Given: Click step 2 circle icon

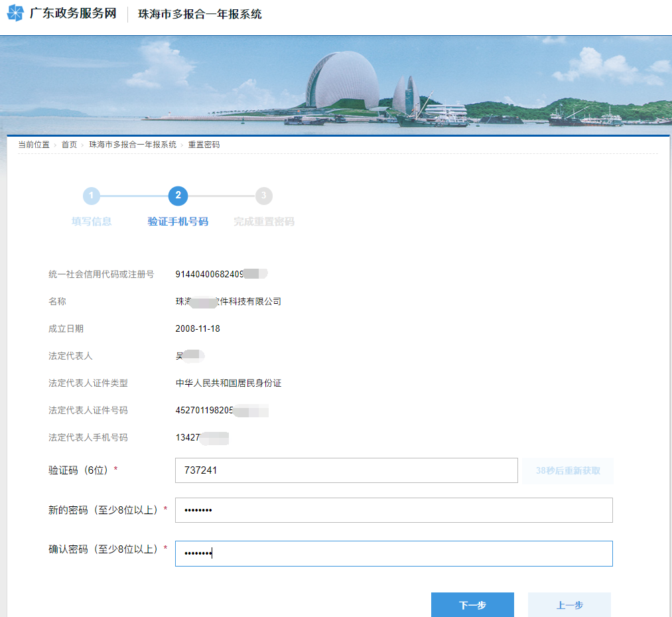Looking at the screenshot, I should [x=178, y=196].
